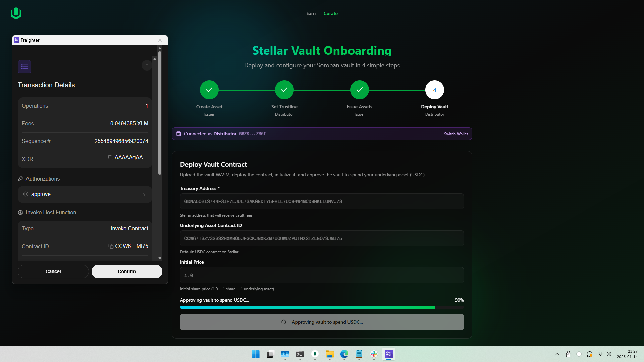Click the Treasury Address input field
Screen dimensions: 644x362
(322, 201)
